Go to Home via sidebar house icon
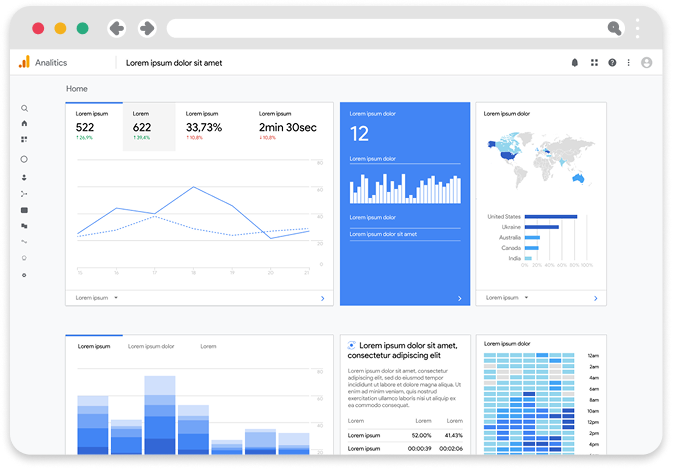Image resolution: width=673 pixels, height=469 pixels. coord(24,123)
